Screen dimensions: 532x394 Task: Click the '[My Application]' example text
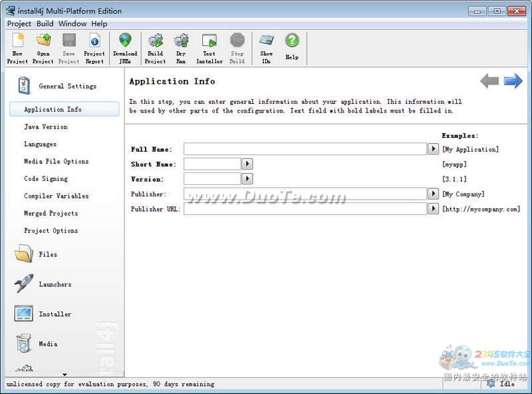point(470,150)
